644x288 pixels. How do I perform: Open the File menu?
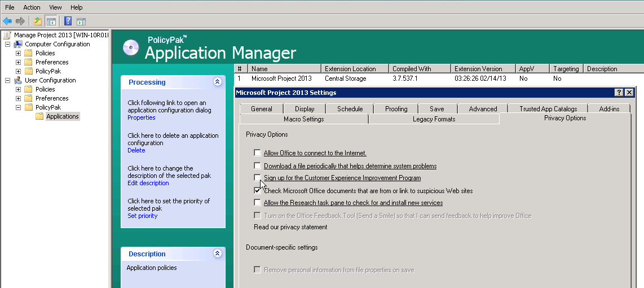[10, 7]
